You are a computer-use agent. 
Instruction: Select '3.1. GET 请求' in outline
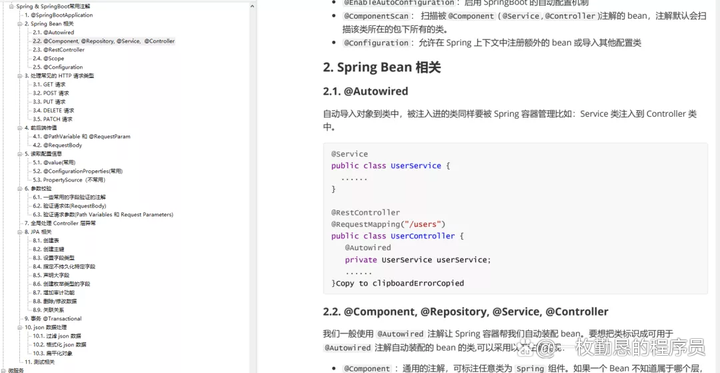(x=49, y=85)
